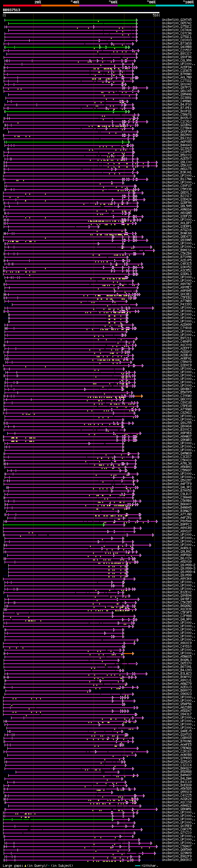The width and height of the screenshot is (197, 868).
Task: Select the UniRef100_Q9JM99-4 isoform label
Action: pos(179,572)
